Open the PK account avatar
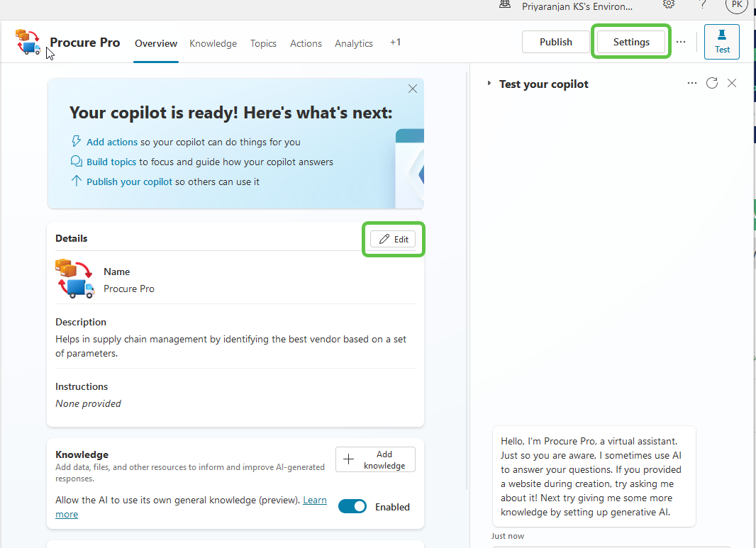The image size is (756, 548). tap(736, 6)
